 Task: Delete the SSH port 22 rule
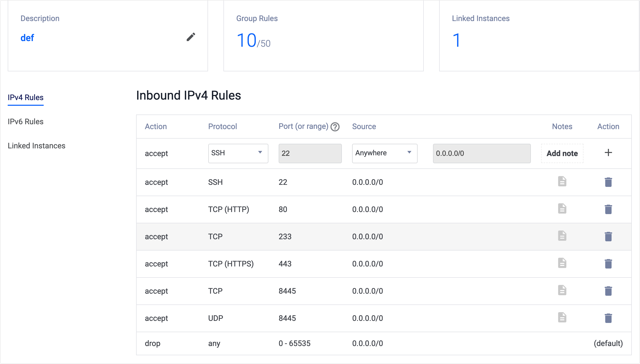click(608, 182)
